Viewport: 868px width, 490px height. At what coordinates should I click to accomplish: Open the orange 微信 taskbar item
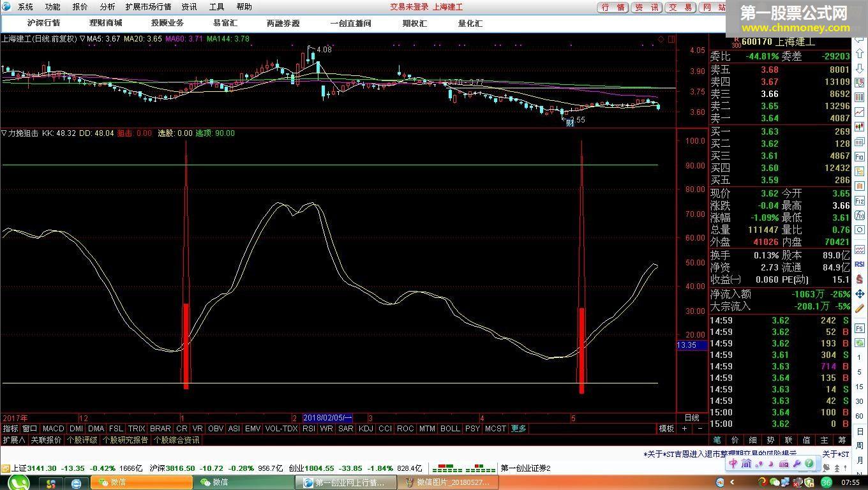[x=141, y=482]
